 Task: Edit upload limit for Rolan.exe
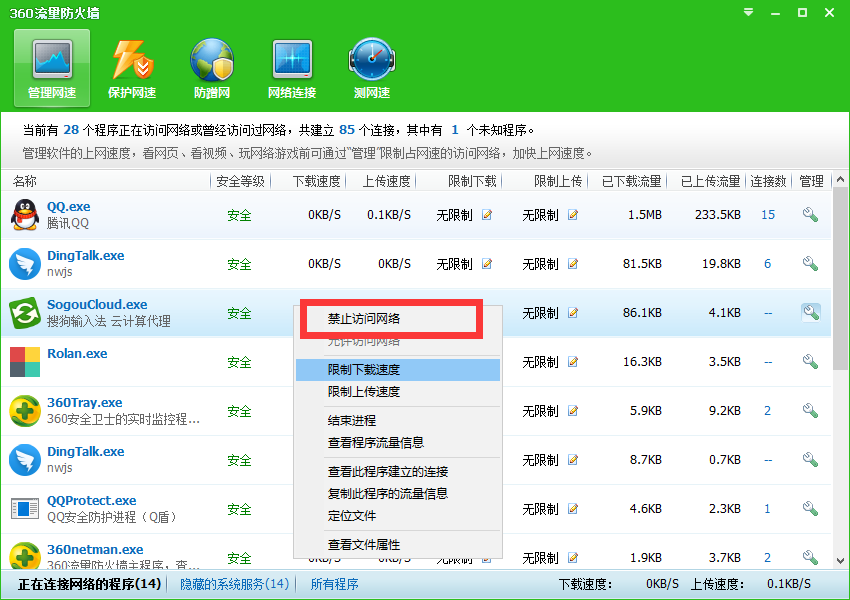tap(573, 362)
